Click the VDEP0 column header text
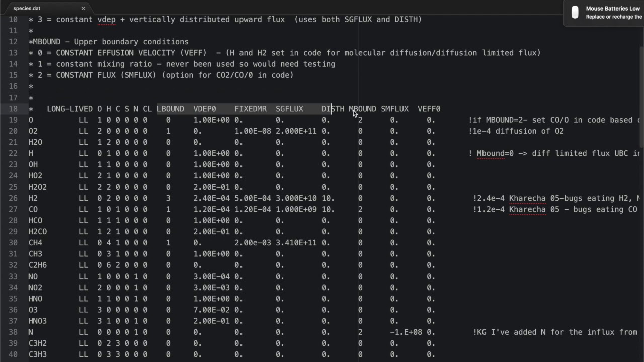 click(205, 109)
